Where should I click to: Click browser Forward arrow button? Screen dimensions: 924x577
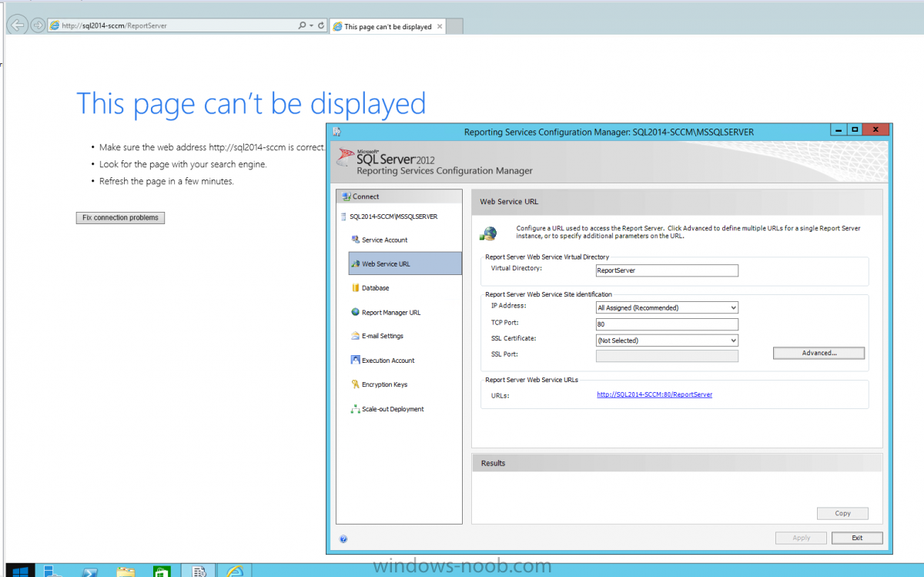point(38,25)
